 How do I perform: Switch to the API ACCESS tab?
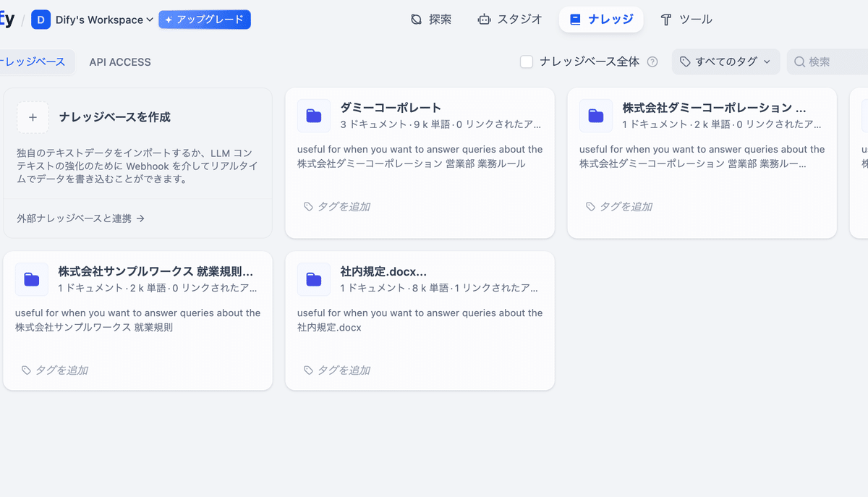pyautogui.click(x=119, y=62)
